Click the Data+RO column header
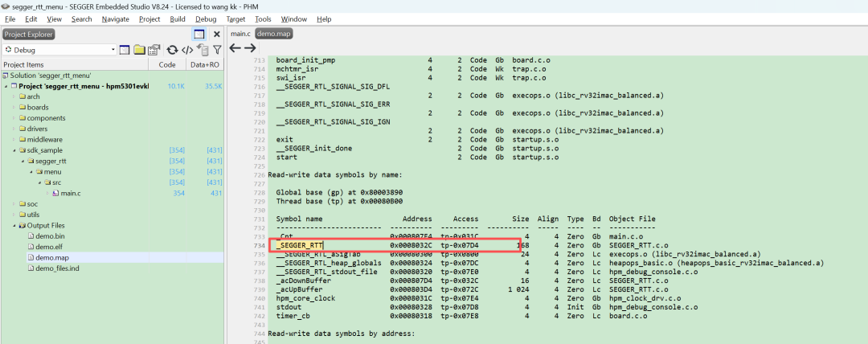The image size is (868, 344). (x=204, y=64)
